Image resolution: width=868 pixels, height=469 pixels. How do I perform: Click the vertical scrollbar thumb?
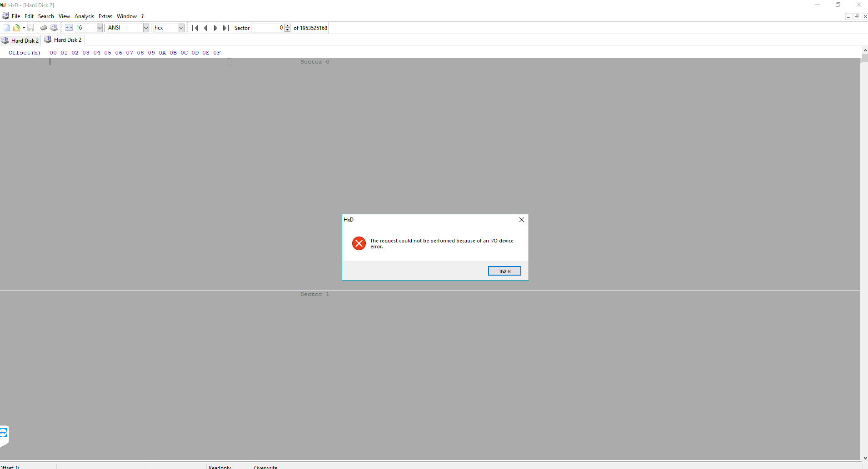coord(865,58)
